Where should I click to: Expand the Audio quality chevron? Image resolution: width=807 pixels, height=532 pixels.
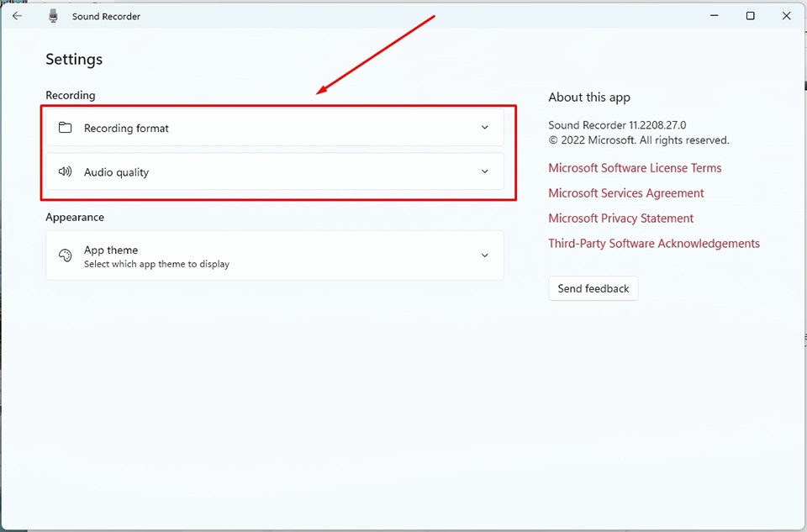(x=485, y=171)
